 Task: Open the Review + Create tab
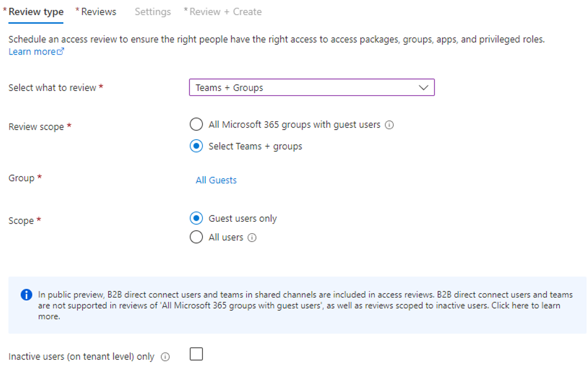[225, 12]
